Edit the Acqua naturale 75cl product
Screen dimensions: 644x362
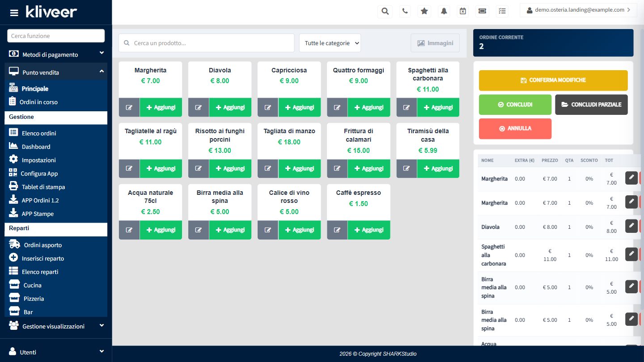coord(129,230)
